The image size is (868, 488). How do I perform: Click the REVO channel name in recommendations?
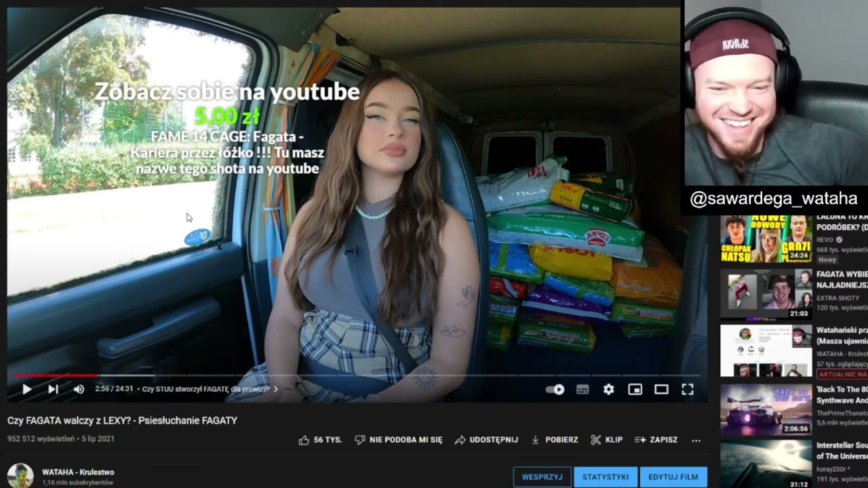(x=825, y=240)
